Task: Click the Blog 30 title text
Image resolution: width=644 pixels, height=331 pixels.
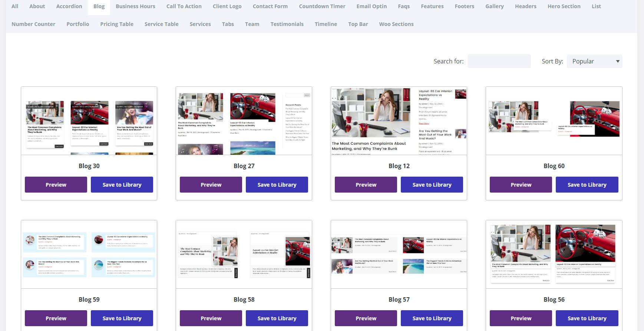Action: click(89, 166)
